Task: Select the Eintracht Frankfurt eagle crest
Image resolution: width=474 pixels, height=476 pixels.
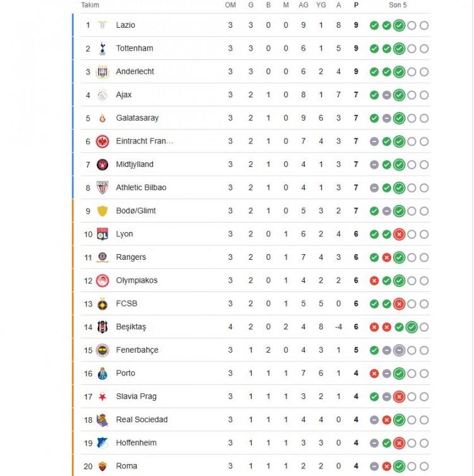Action: (102, 142)
